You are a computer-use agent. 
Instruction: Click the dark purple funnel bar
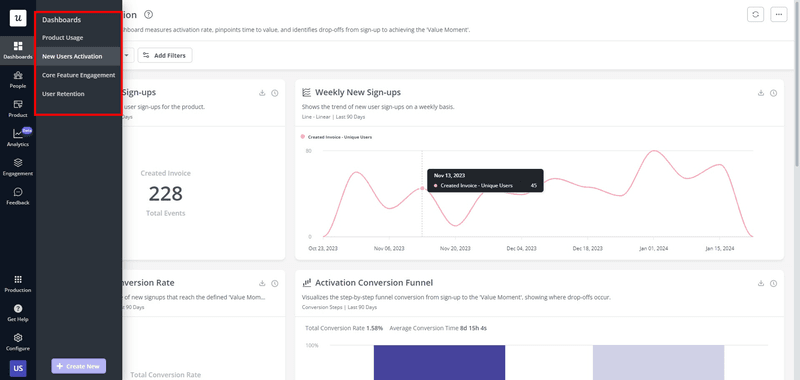(x=439, y=362)
